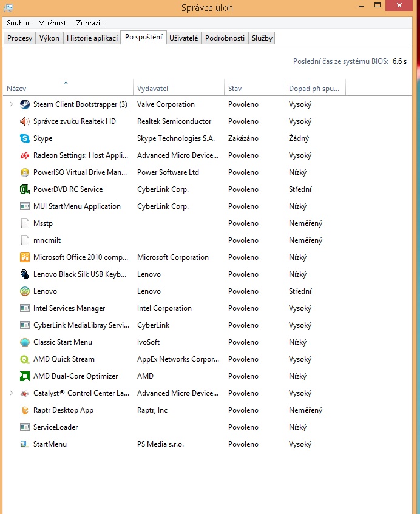The height and width of the screenshot is (514, 420).
Task: Sort by the Název column header
Action: click(68, 88)
